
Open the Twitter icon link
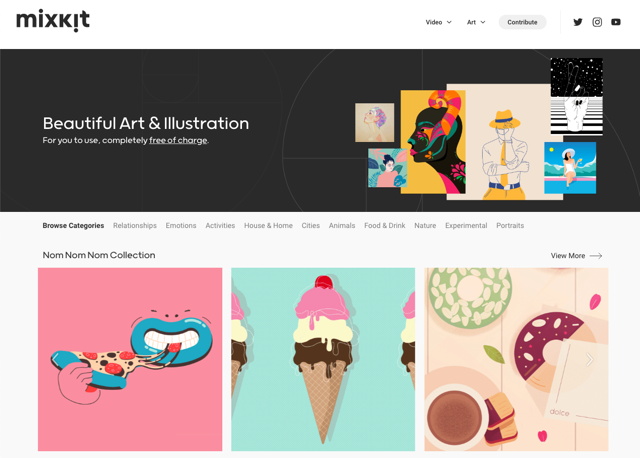tap(578, 22)
